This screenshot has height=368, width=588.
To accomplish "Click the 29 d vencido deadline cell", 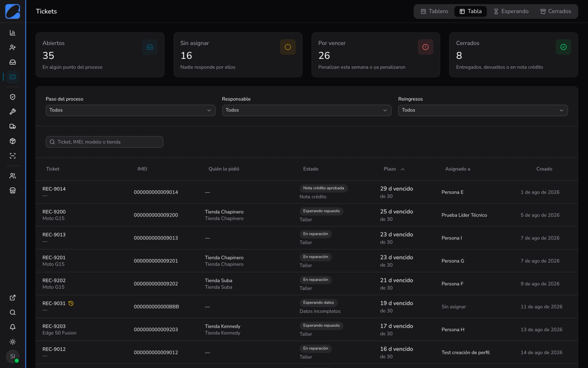I will click(x=397, y=189).
